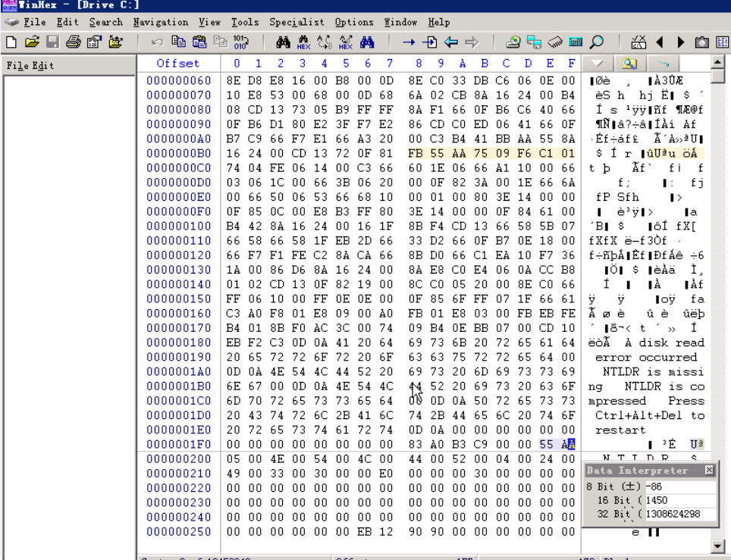Click the 8 Bit value field -86
The width and height of the screenshot is (731, 560).
[681, 486]
